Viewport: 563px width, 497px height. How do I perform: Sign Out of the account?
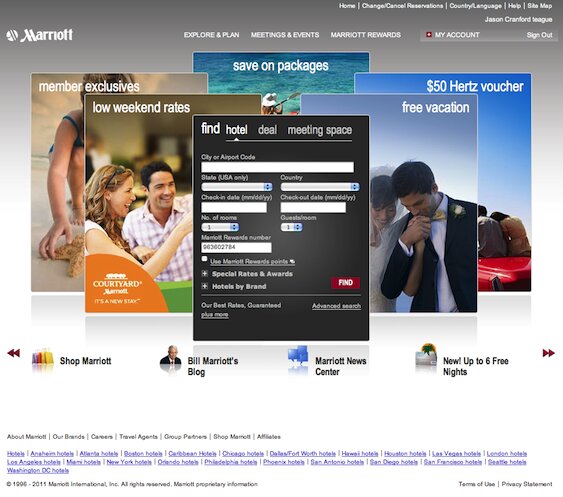point(539,35)
